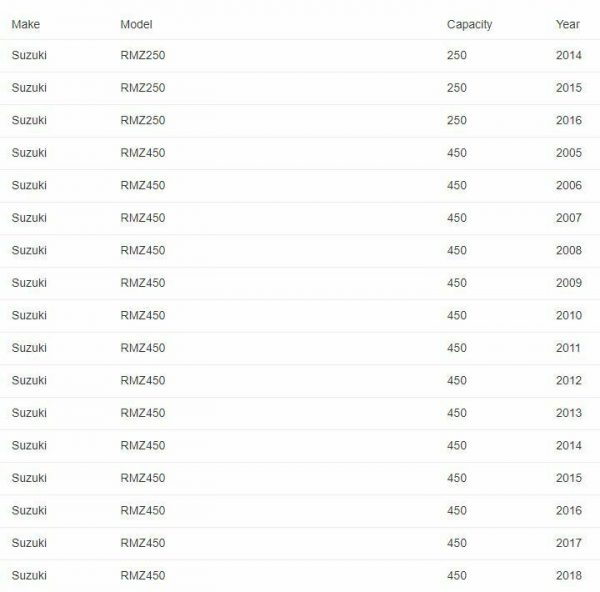Image resolution: width=600 pixels, height=592 pixels.
Task: Click year 2012 in the table
Action: [x=569, y=380]
